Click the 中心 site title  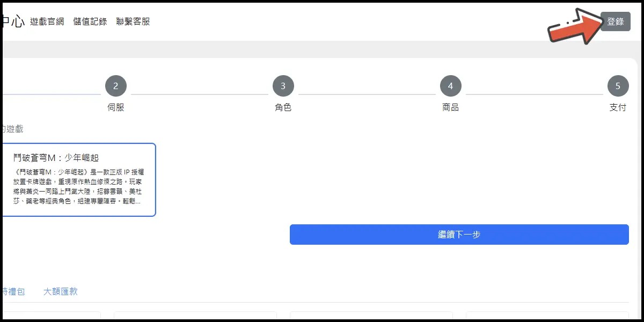click(x=12, y=21)
